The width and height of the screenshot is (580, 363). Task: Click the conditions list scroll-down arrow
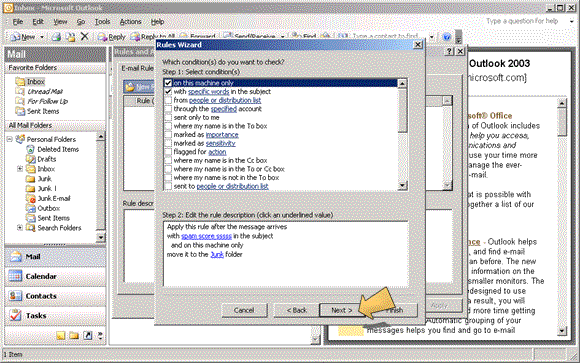pos(402,185)
